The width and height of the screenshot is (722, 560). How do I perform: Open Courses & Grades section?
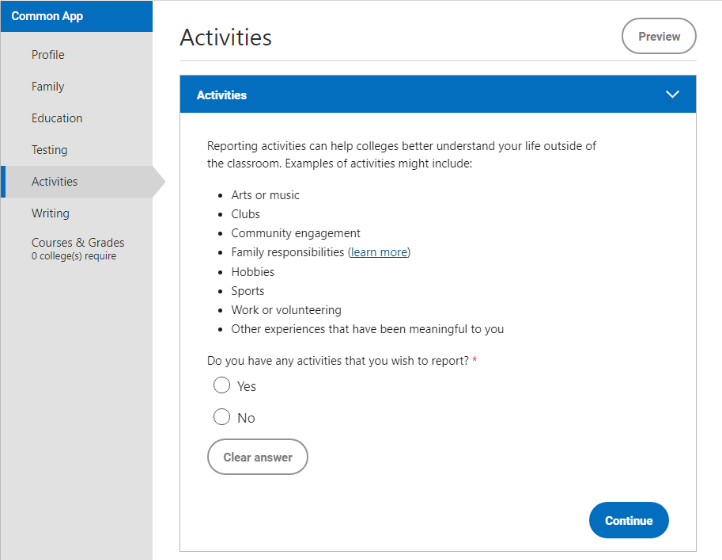click(78, 243)
